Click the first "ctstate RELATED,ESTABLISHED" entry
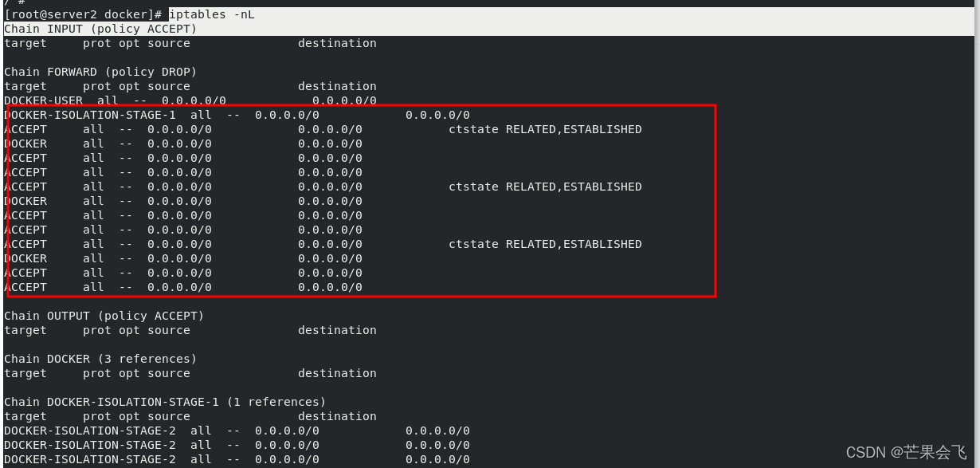980x468 pixels. 545,129
